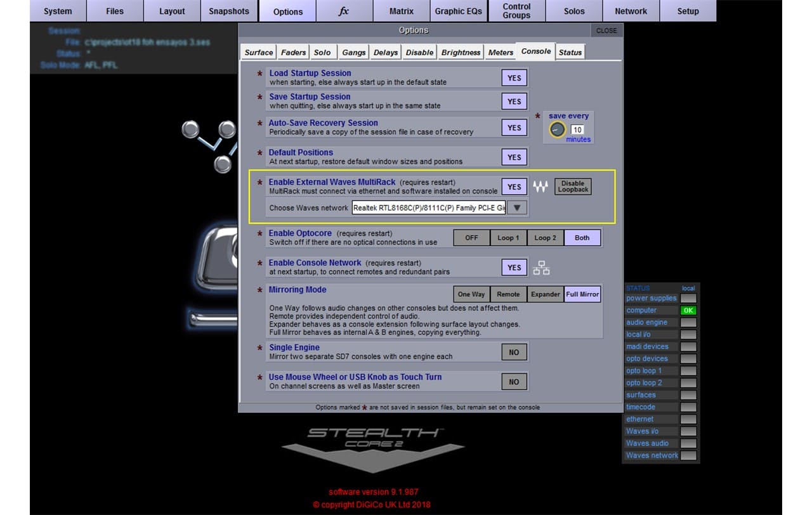Click the save every minutes knob

point(557,129)
